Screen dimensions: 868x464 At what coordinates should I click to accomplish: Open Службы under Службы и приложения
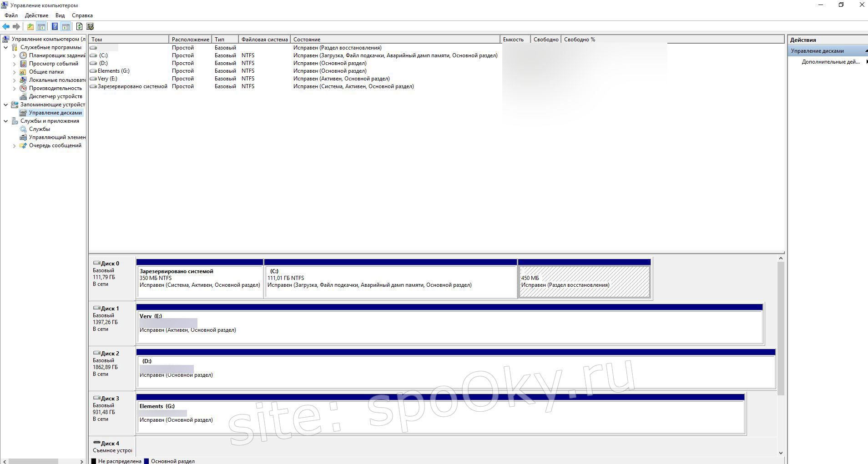40,129
